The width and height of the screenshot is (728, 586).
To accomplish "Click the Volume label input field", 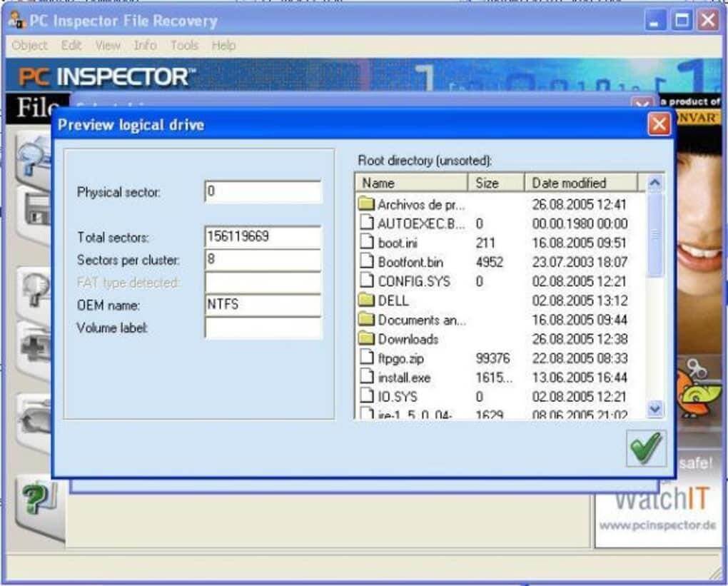I will [x=263, y=328].
